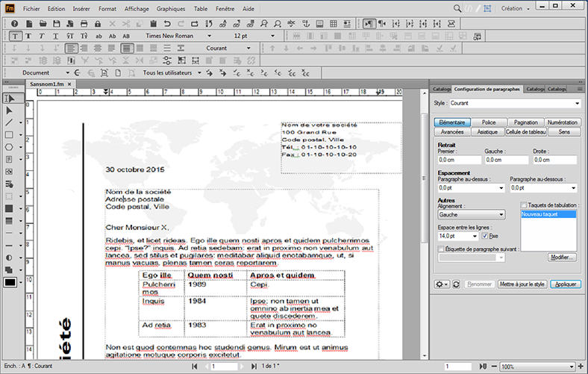The width and height of the screenshot is (588, 374).
Task: Click the black fill color swatch
Action: pyautogui.click(x=12, y=282)
